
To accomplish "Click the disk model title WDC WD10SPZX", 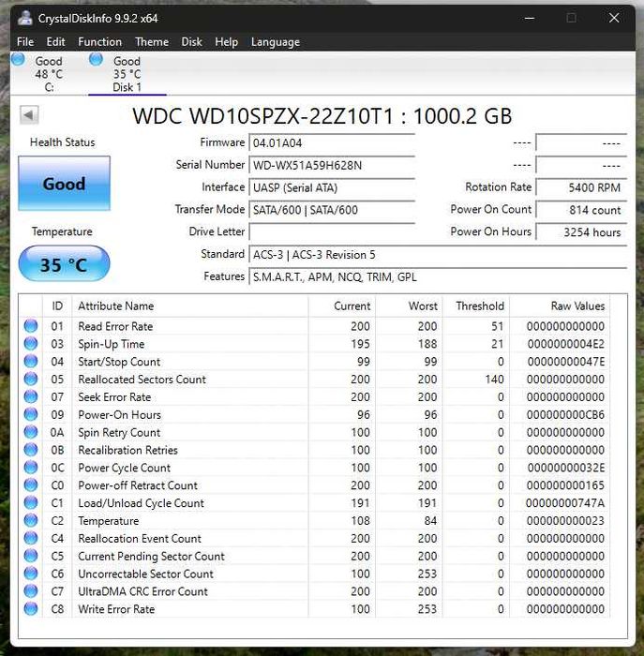I will [x=322, y=116].
